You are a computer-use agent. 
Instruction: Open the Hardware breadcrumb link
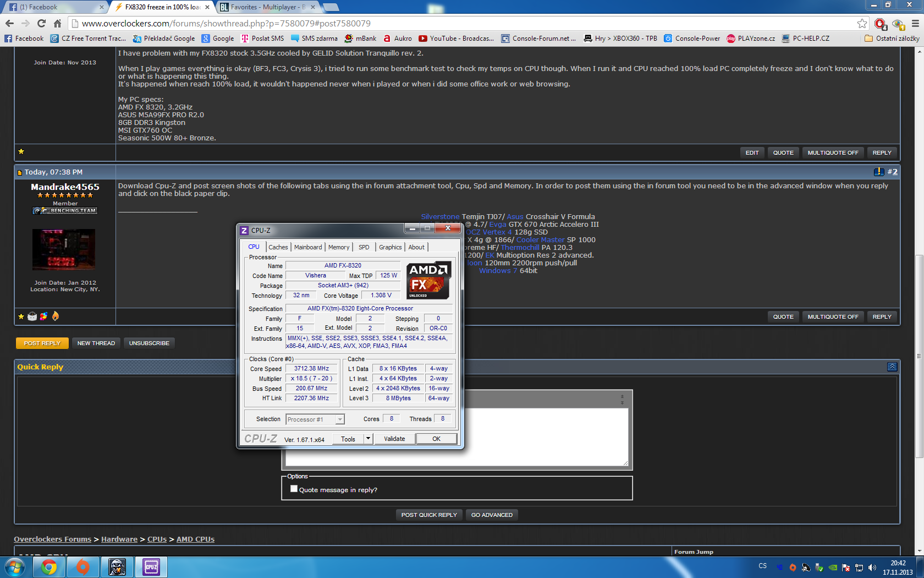click(119, 539)
